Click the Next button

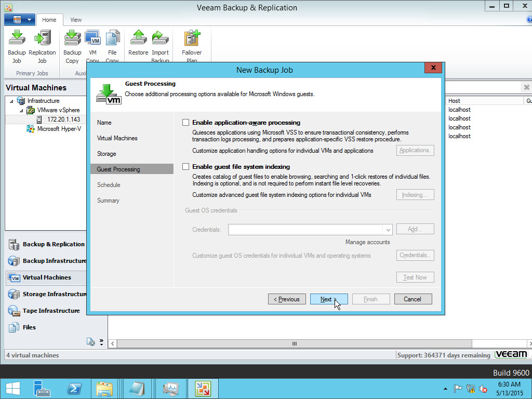pos(329,299)
